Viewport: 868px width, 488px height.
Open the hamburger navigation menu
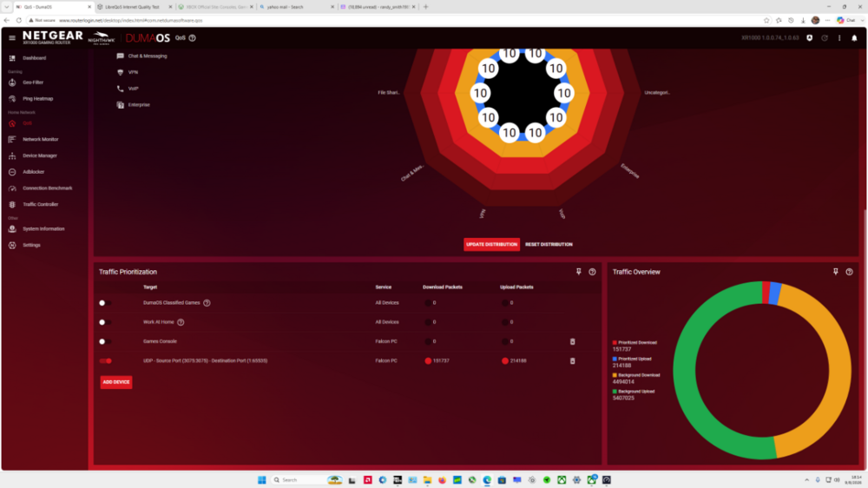pyautogui.click(x=12, y=38)
